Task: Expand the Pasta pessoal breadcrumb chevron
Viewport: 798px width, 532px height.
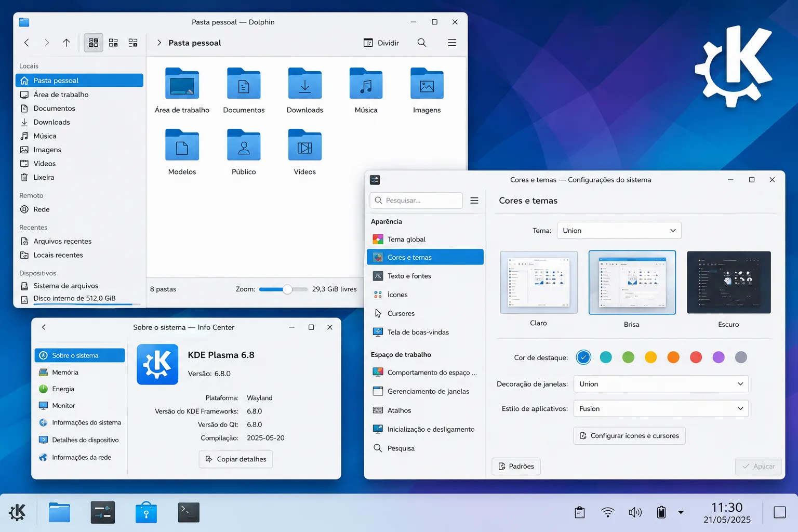Action: (x=159, y=43)
